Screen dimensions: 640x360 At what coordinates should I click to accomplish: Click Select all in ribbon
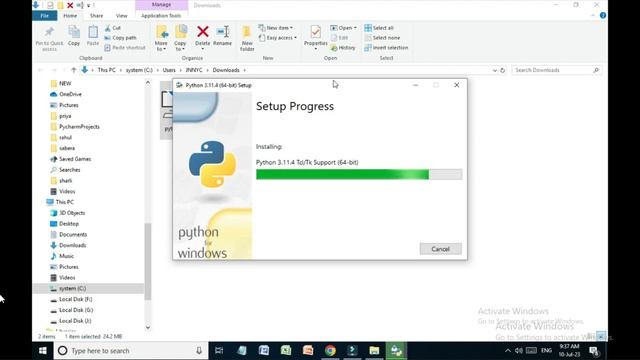(379, 28)
